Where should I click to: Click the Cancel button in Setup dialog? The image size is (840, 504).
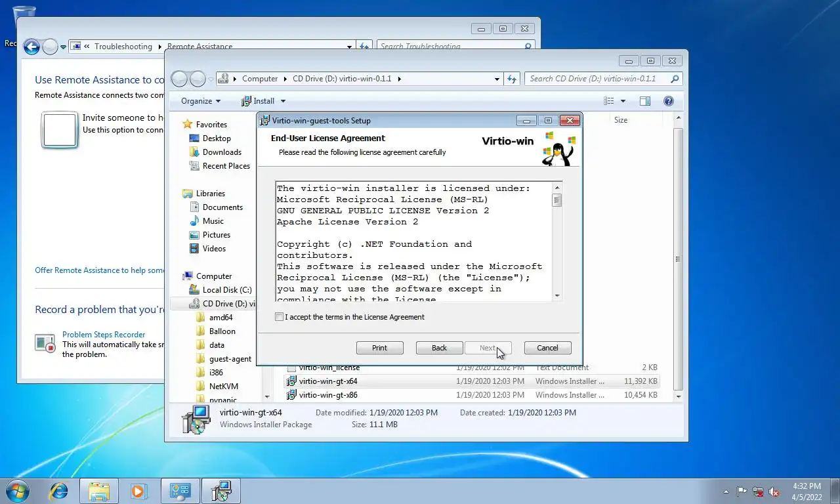pos(547,348)
